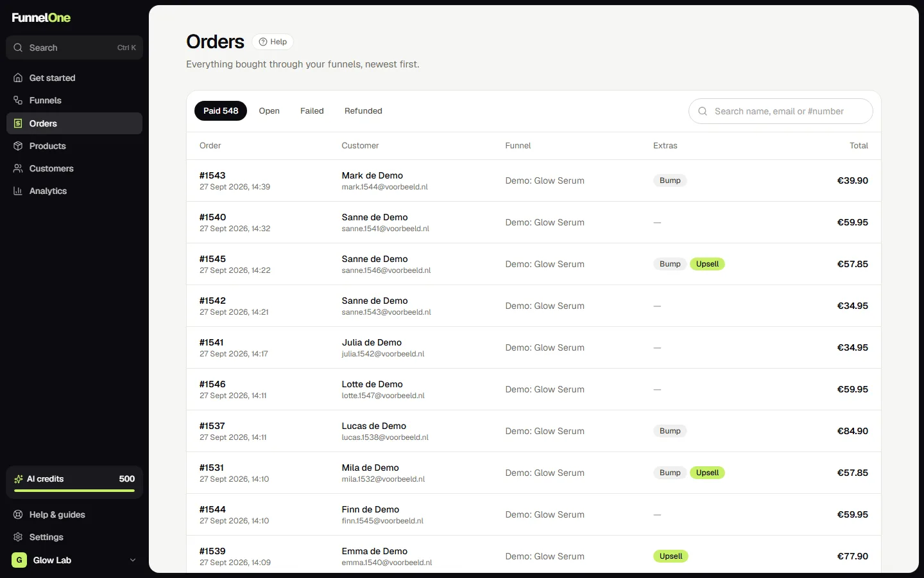Image resolution: width=924 pixels, height=578 pixels.
Task: Click email finn.1545@voorbeeld.nl
Action: point(382,521)
